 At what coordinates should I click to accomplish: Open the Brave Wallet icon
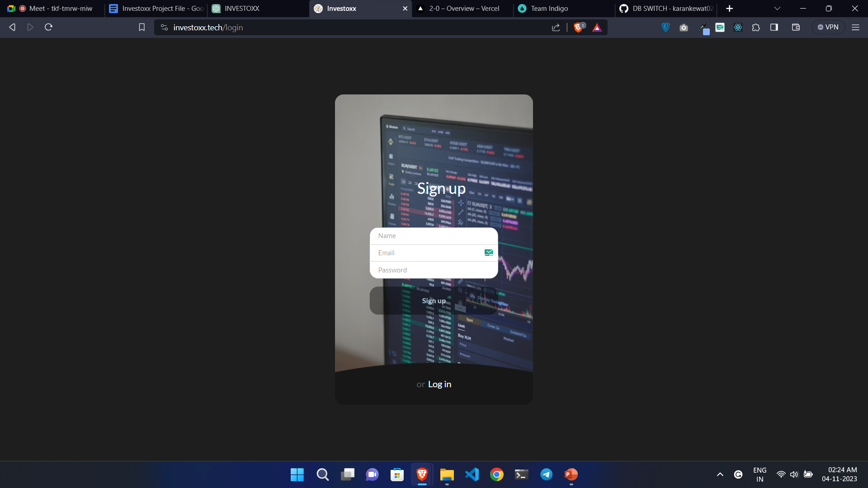coord(796,28)
